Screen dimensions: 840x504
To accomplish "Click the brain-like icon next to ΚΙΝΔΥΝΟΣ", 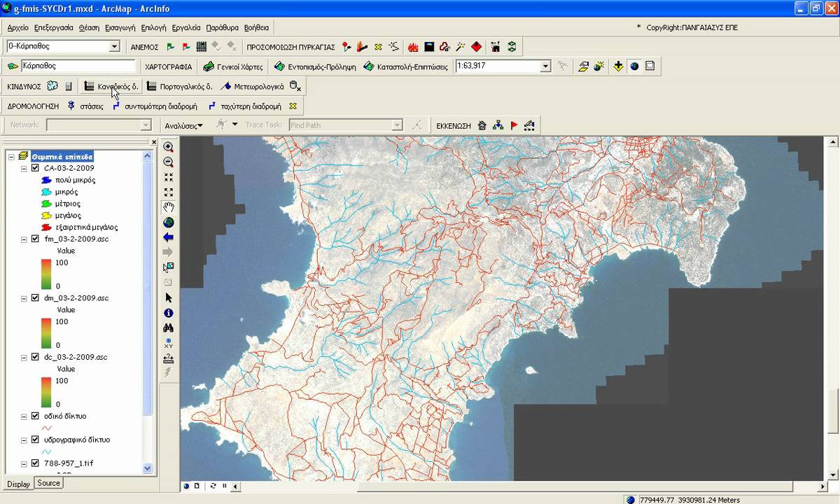I will pyautogui.click(x=52, y=86).
